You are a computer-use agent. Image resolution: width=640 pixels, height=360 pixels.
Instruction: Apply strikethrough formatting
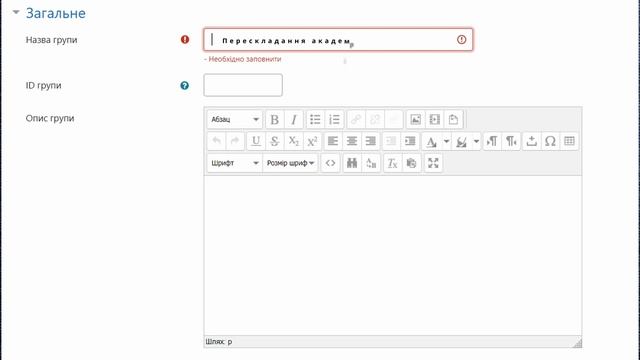click(x=275, y=141)
